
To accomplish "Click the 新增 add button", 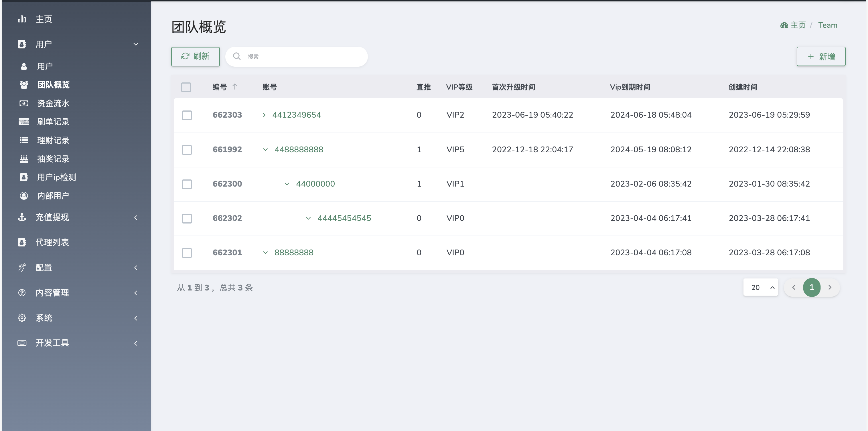I will tap(821, 56).
